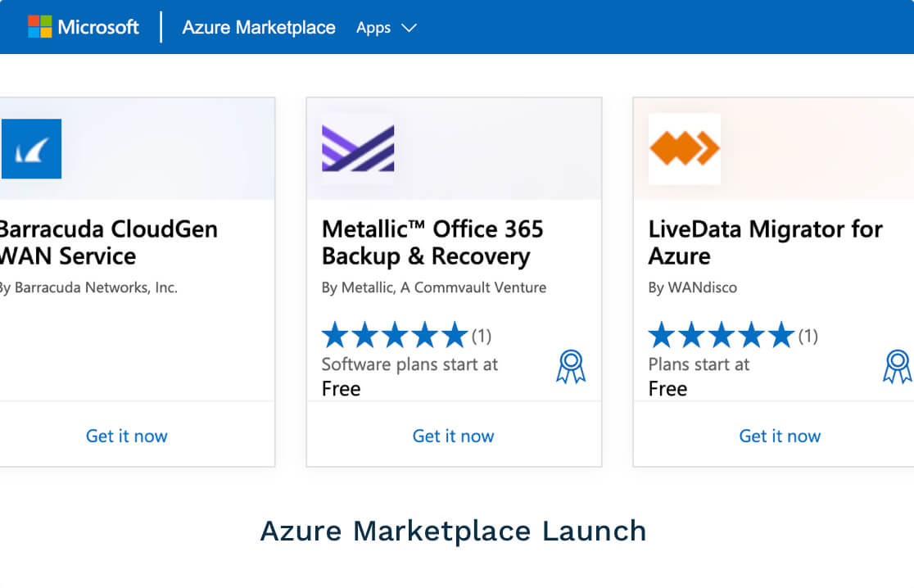Click the "Free" price on LiveData card
The image size is (914, 588).
(x=668, y=389)
